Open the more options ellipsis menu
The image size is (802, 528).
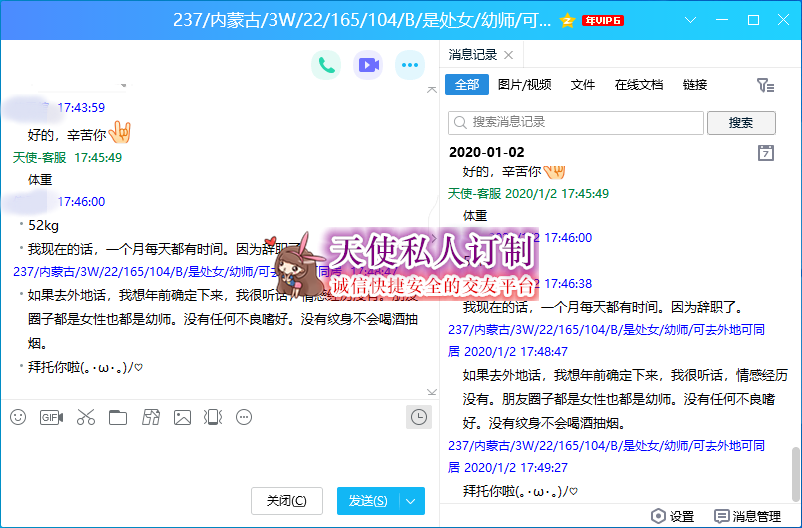pos(409,65)
